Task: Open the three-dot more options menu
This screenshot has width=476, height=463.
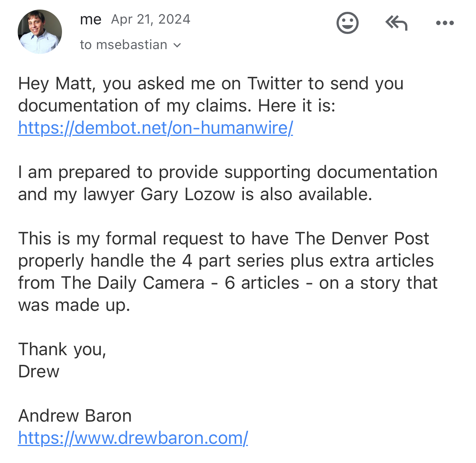Action: tap(445, 23)
